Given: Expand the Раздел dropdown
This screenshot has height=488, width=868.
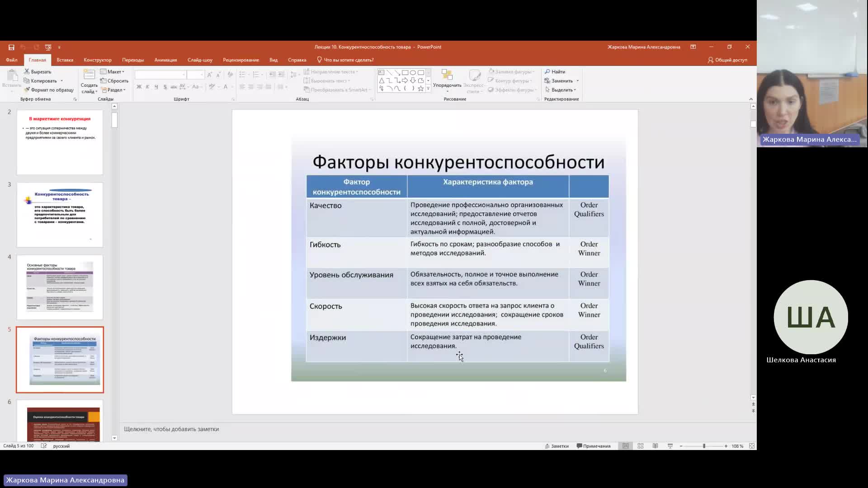Looking at the screenshot, I should 113,90.
